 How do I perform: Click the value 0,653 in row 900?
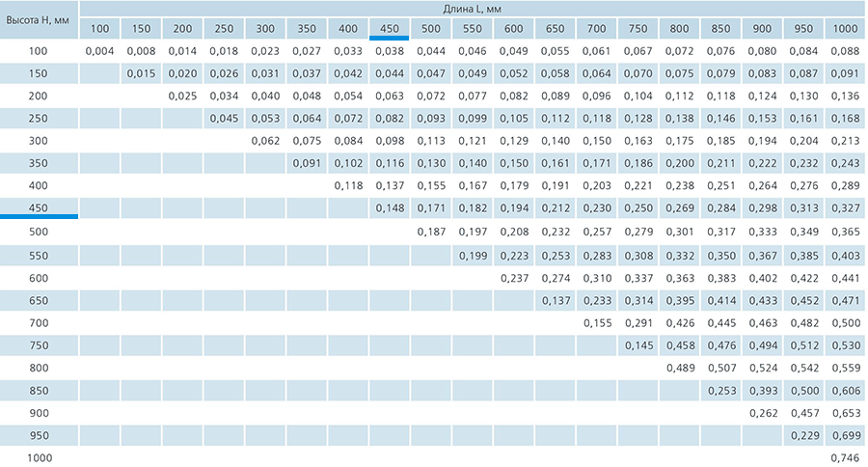click(x=845, y=413)
